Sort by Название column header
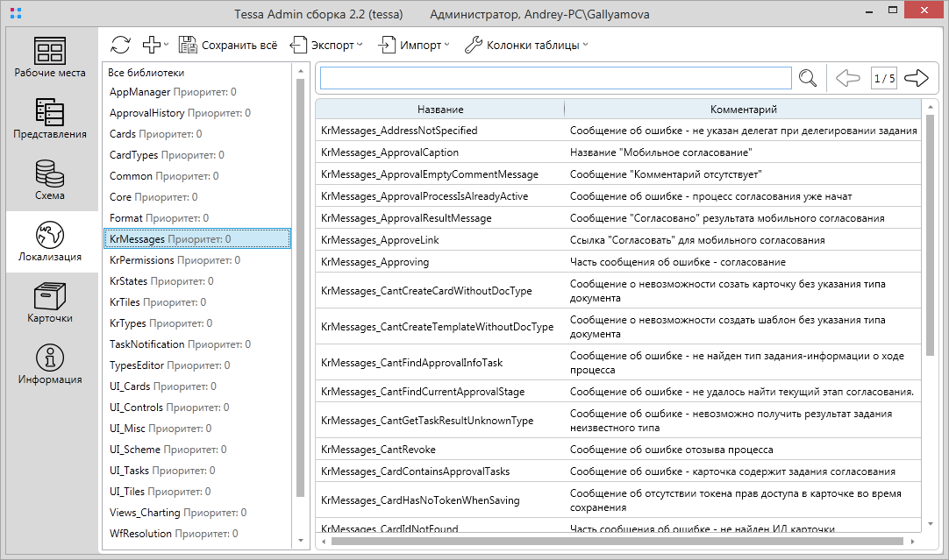Image resolution: width=949 pixels, height=560 pixels. pos(440,110)
